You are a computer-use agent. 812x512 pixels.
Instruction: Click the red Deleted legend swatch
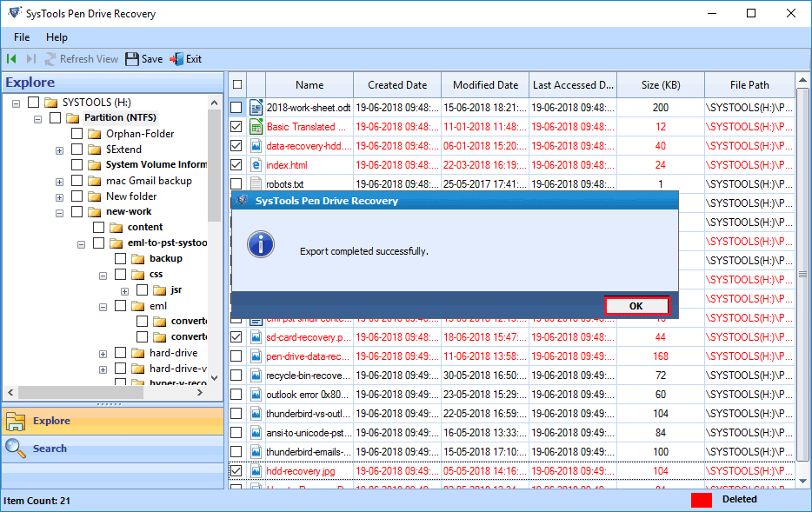pos(701,499)
